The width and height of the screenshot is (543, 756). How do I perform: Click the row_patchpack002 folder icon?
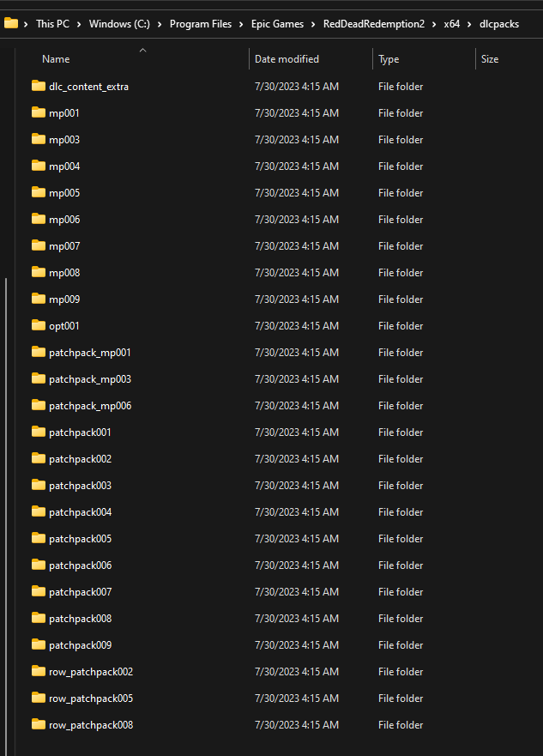tap(39, 671)
